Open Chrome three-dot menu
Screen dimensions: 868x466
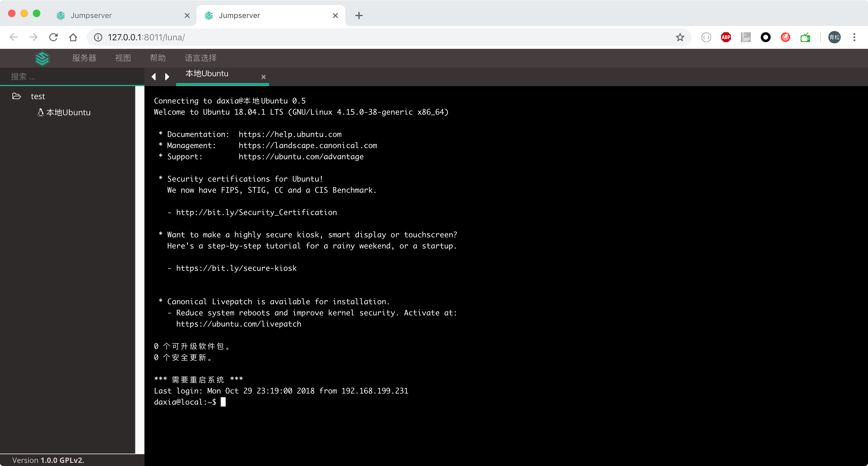pyautogui.click(x=854, y=37)
